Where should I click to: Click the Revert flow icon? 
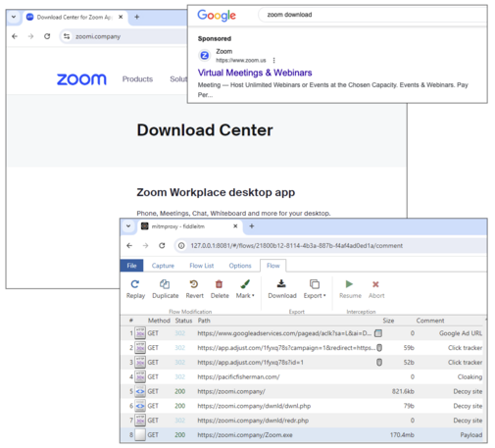pos(194,284)
